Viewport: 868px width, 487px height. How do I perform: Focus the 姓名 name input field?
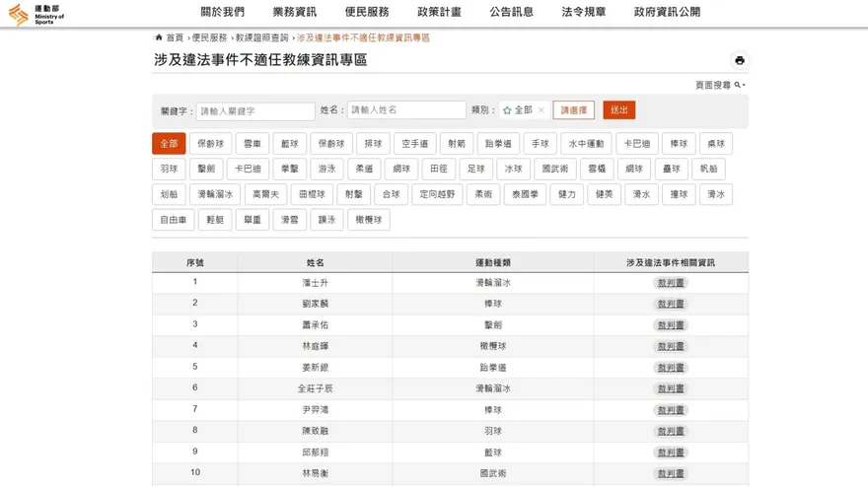406,109
